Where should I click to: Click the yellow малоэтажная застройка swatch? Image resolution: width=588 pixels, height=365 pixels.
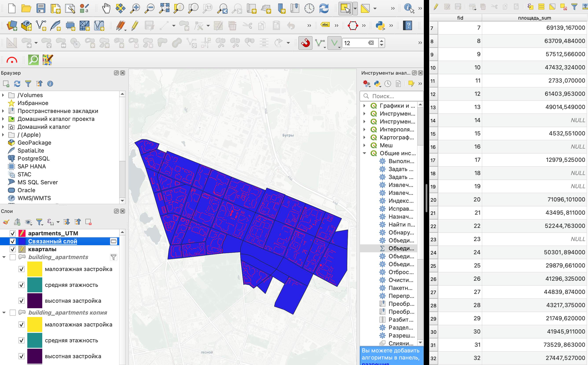[35, 269]
